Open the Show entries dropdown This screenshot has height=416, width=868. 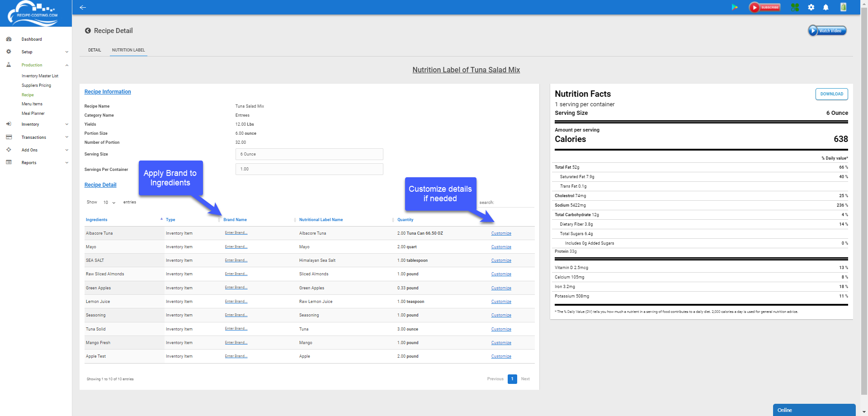point(108,202)
